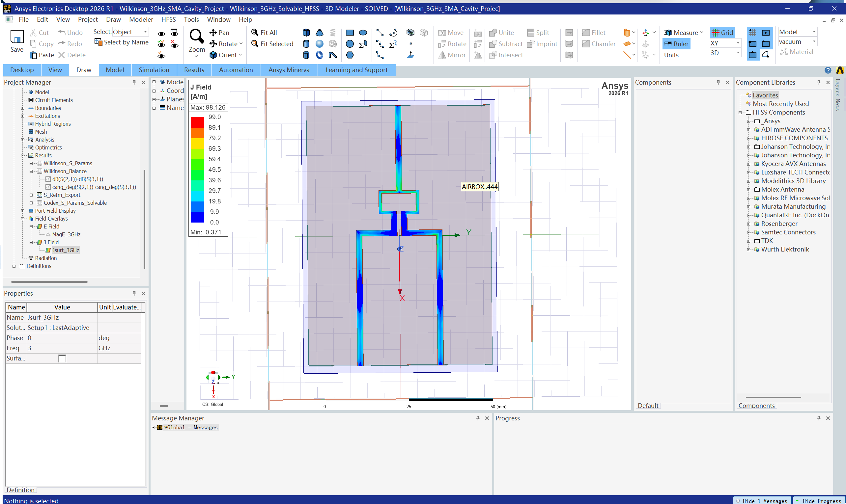The height and width of the screenshot is (504, 846).
Task: Close the Component Libraries panel
Action: coord(828,82)
